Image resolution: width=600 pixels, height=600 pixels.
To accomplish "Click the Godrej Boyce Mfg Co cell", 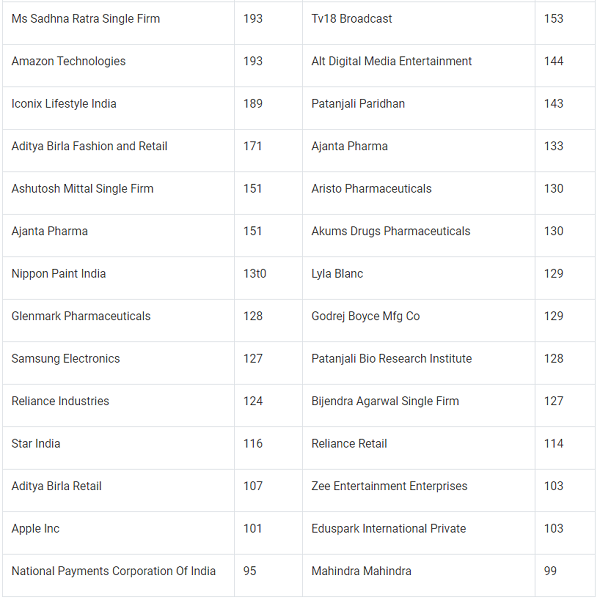I will [x=365, y=316].
